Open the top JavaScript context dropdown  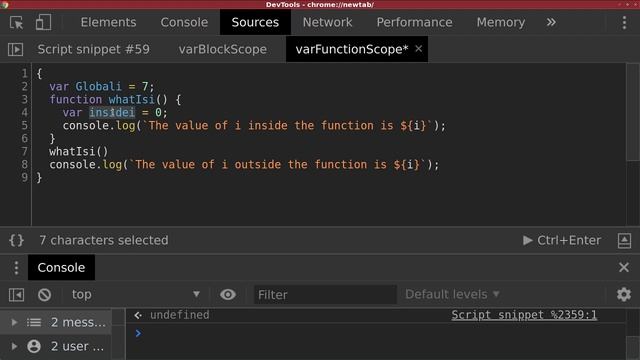coord(136,294)
